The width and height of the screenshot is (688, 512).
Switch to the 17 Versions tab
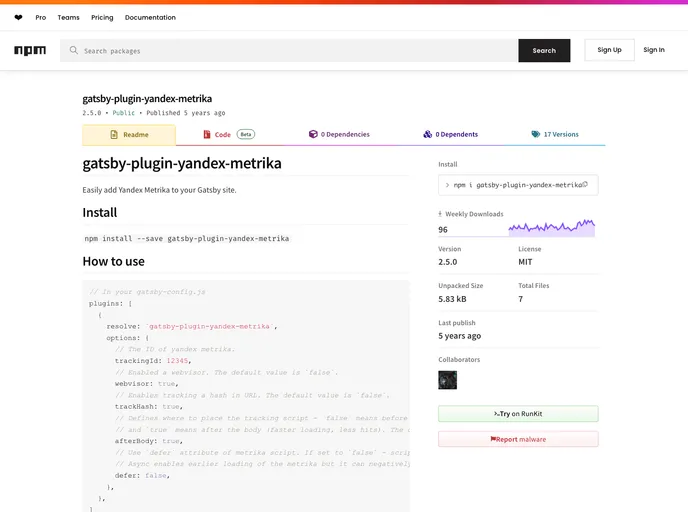click(x=555, y=134)
